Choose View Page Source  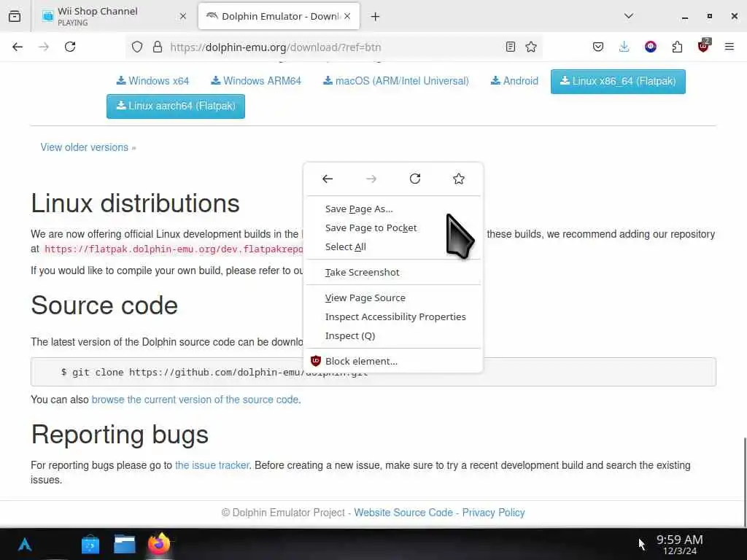tap(393, 297)
